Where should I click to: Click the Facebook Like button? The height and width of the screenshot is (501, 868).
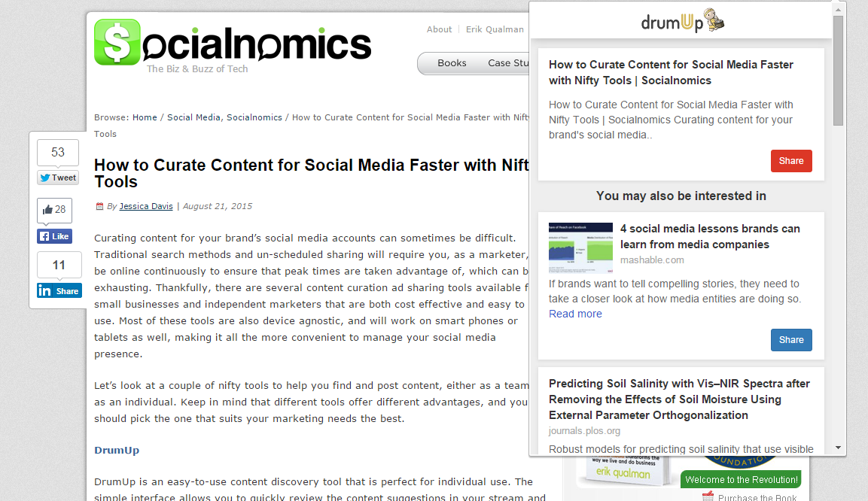click(x=55, y=236)
